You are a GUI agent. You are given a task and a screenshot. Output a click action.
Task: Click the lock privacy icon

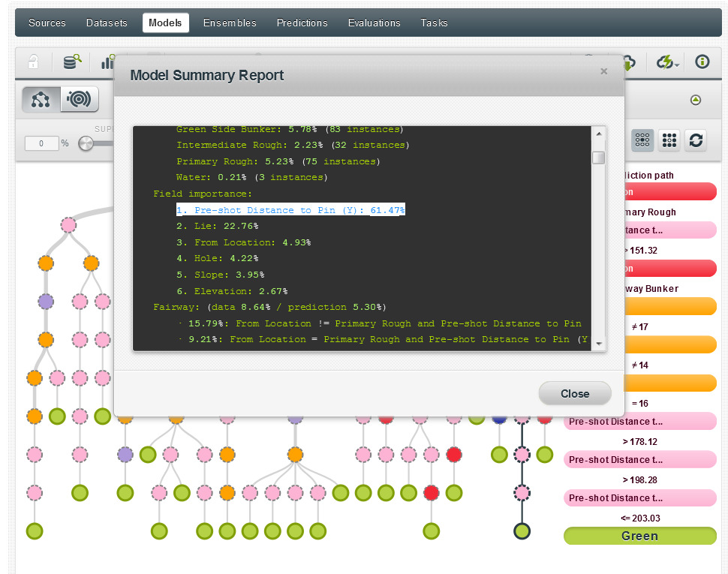[33, 63]
